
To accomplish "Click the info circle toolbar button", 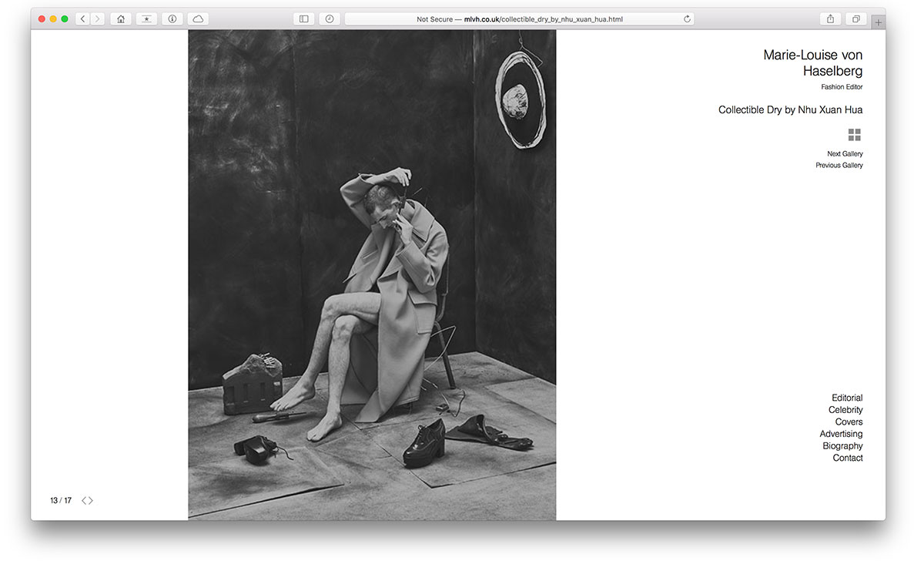I will (172, 18).
